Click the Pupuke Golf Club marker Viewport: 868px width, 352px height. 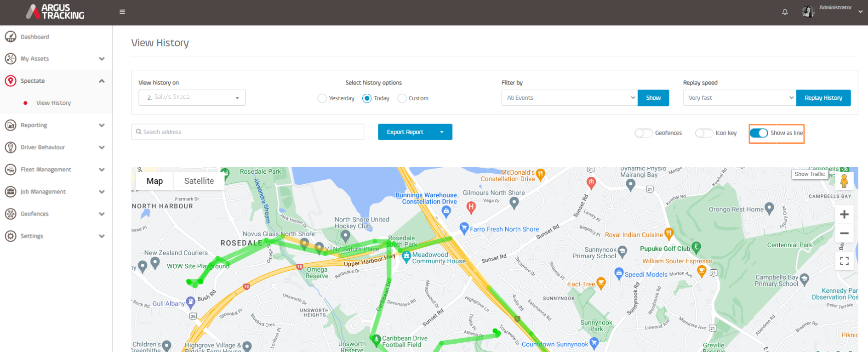pos(697,248)
